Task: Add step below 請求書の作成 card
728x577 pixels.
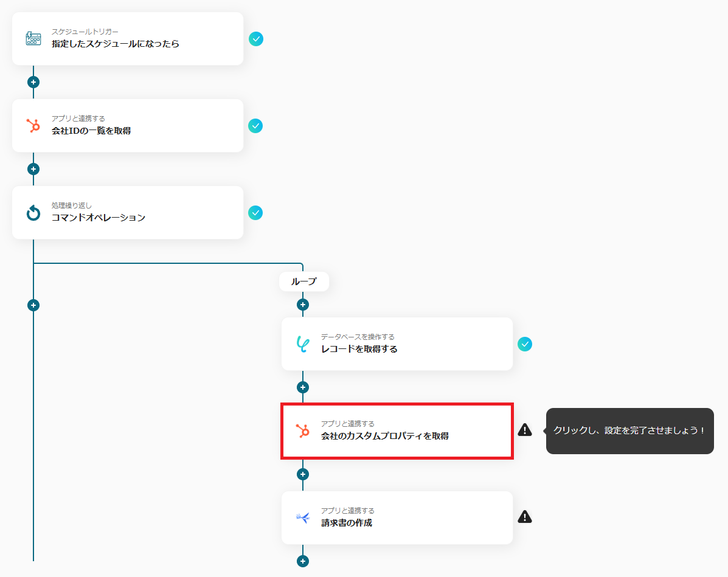Action: [303, 561]
